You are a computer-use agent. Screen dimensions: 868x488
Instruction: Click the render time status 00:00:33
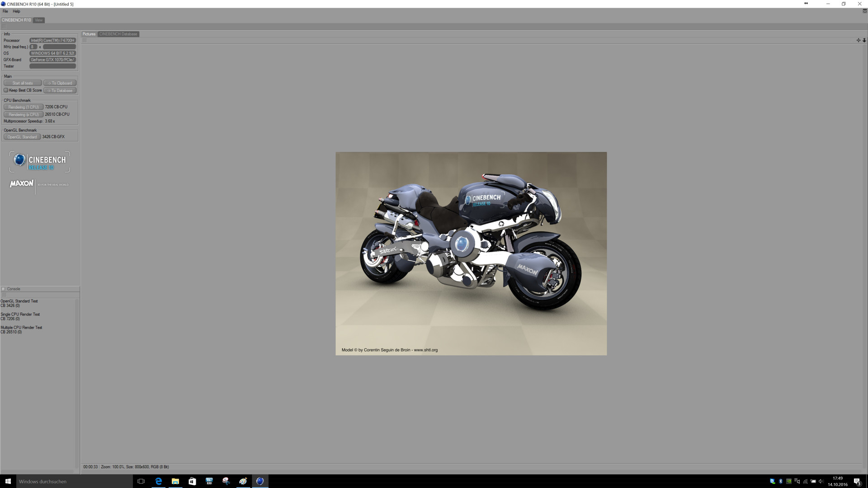coord(90,467)
